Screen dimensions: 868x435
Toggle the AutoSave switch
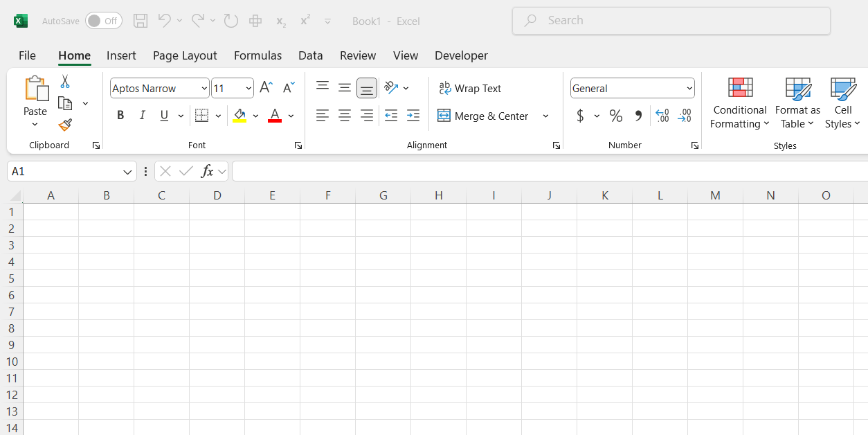104,21
